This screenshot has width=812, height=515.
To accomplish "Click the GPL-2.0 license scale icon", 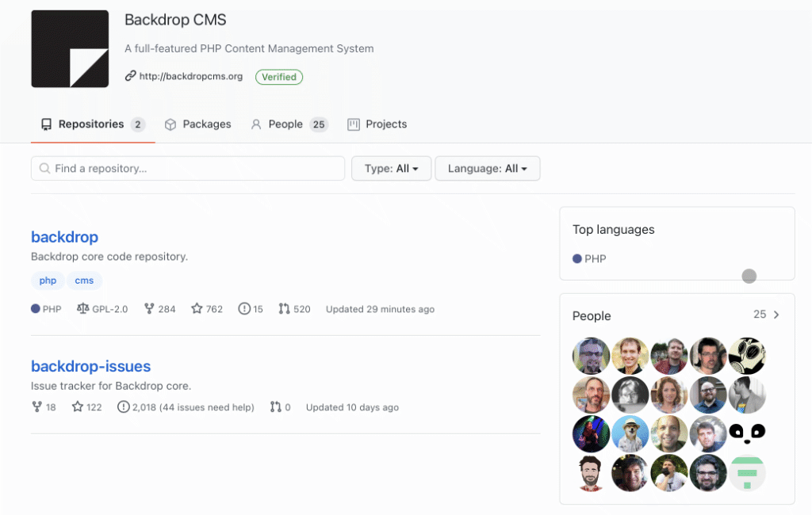I will (x=82, y=308).
